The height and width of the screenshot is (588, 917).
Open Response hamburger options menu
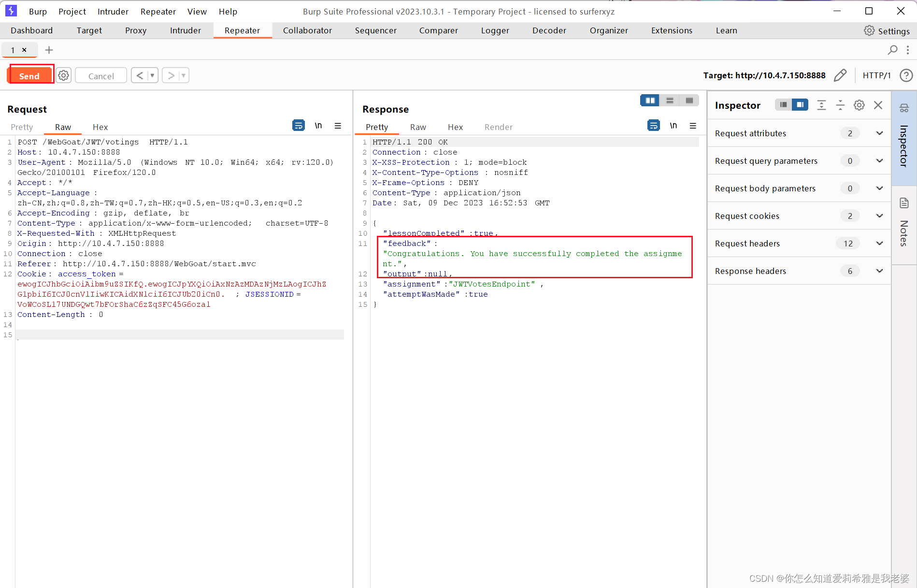693,126
